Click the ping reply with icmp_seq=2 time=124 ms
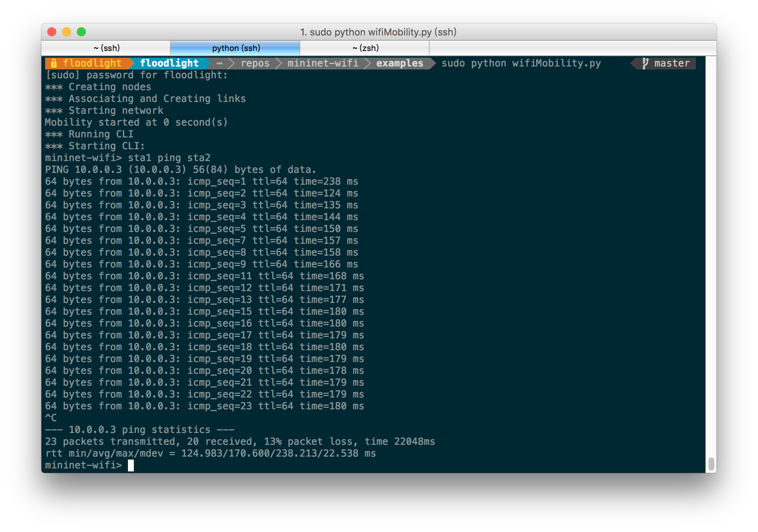 pos(202,193)
